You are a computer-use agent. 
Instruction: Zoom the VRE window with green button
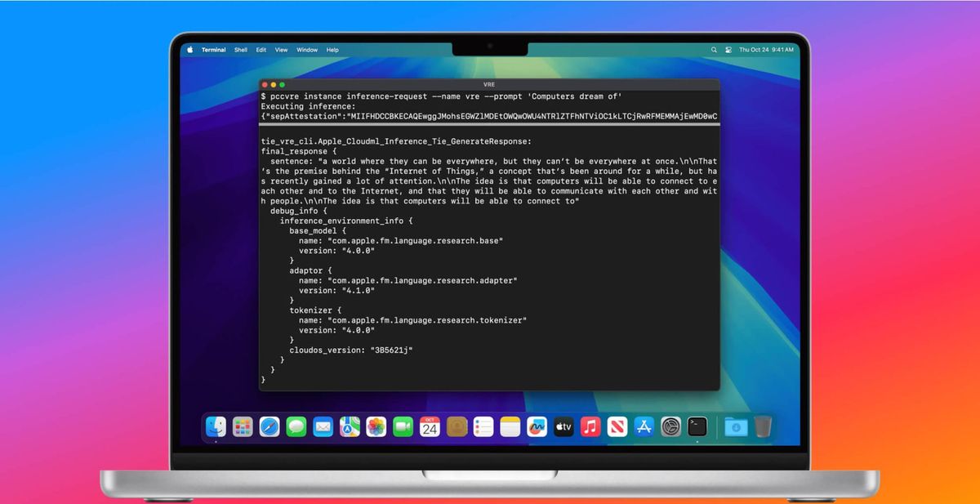tap(283, 84)
